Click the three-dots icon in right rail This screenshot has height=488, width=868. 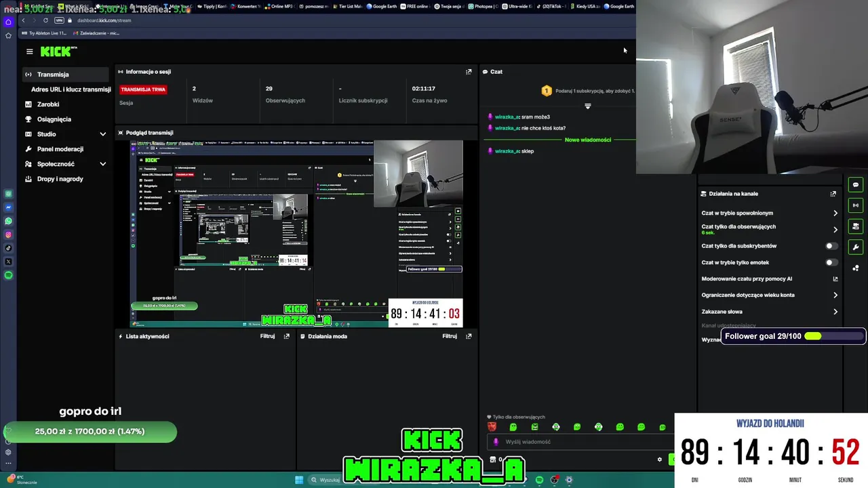point(856,268)
